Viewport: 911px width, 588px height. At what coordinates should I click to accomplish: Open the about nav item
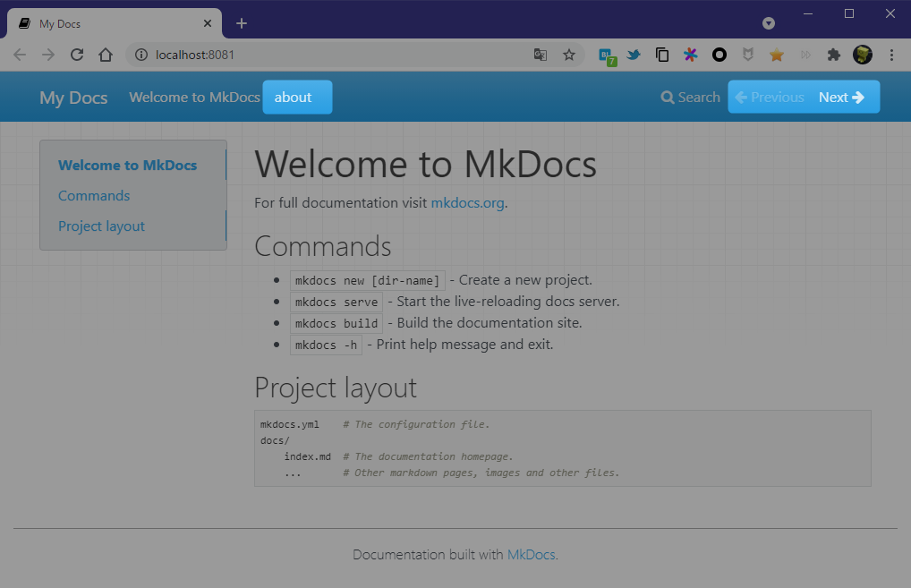297,97
